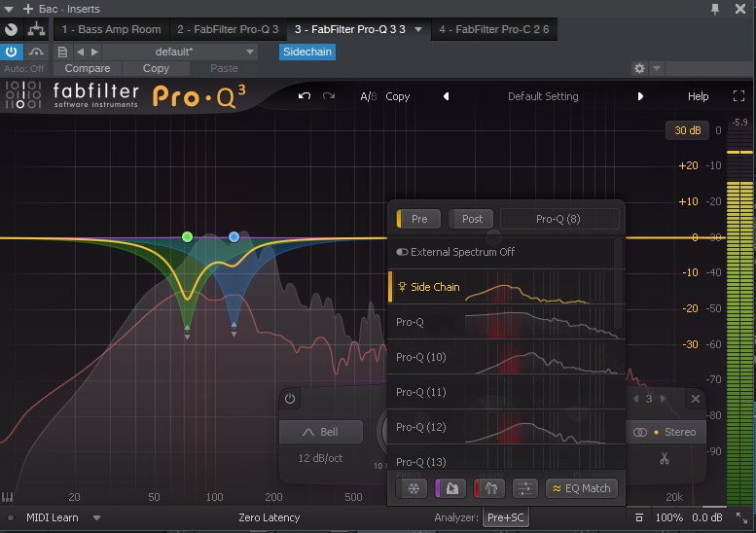The image size is (756, 533).
Task: Open preset file icon menu
Action: 62,52
